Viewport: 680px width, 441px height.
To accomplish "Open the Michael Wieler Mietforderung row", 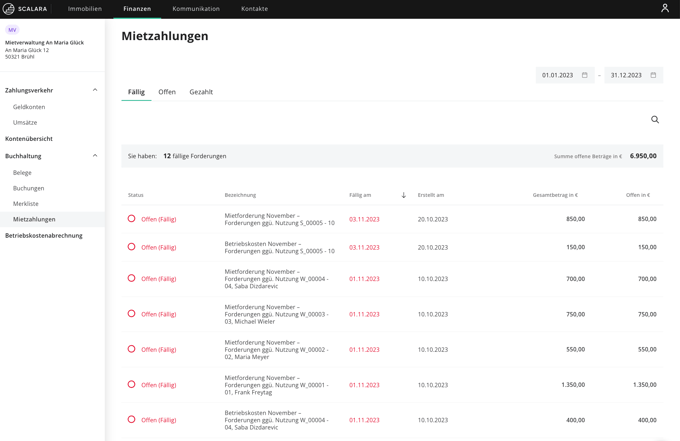I will click(x=392, y=314).
